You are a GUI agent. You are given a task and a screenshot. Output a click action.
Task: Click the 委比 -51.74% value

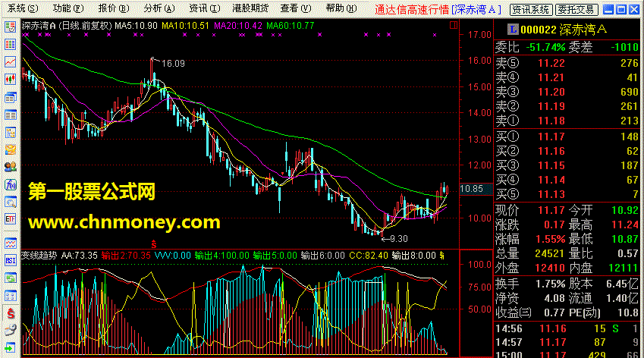click(546, 47)
